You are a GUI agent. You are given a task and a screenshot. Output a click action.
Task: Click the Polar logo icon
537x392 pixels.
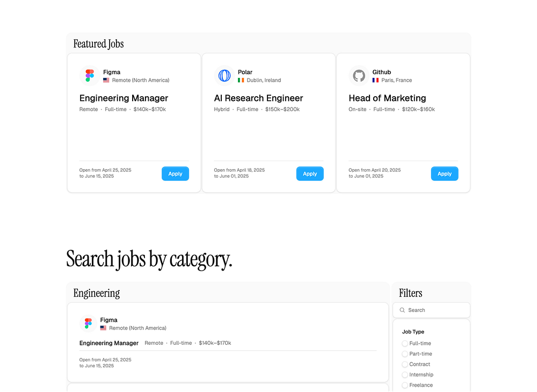[224, 76]
